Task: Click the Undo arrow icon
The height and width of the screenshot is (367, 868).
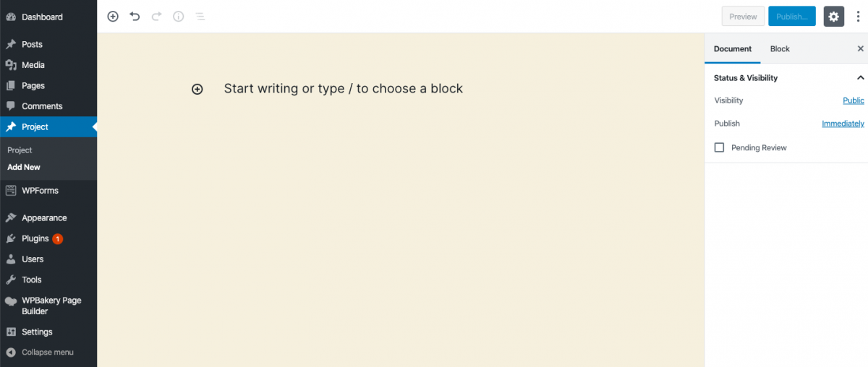Action: [135, 16]
